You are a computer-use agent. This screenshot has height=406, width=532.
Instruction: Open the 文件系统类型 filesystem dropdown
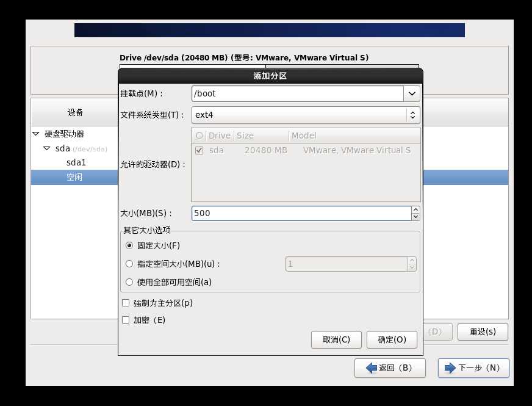click(x=412, y=114)
